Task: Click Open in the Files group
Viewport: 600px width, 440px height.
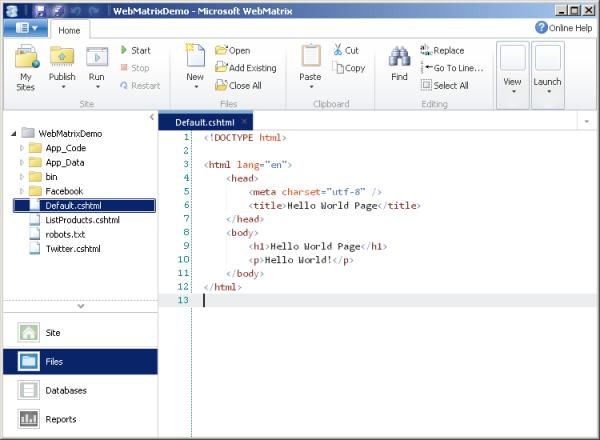Action: tap(233, 50)
